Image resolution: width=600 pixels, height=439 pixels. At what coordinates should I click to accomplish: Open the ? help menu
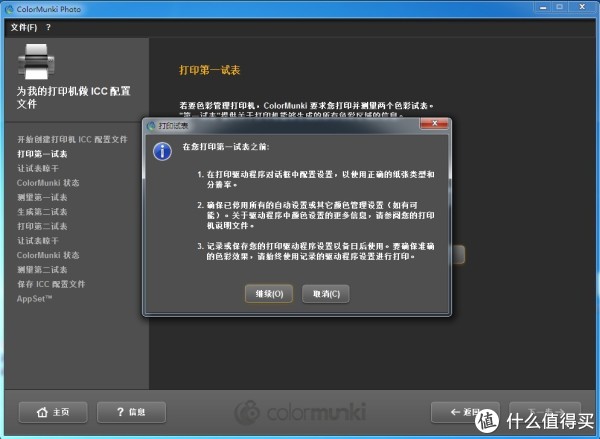(x=48, y=28)
